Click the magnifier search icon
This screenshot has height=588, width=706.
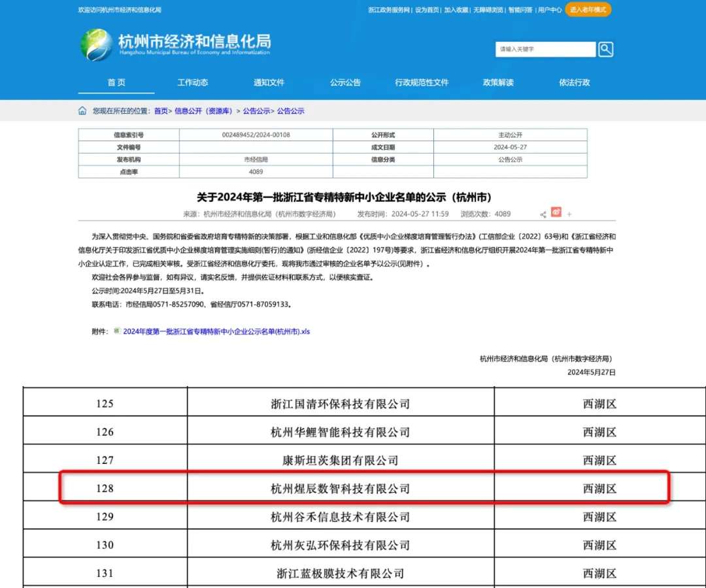[x=605, y=49]
